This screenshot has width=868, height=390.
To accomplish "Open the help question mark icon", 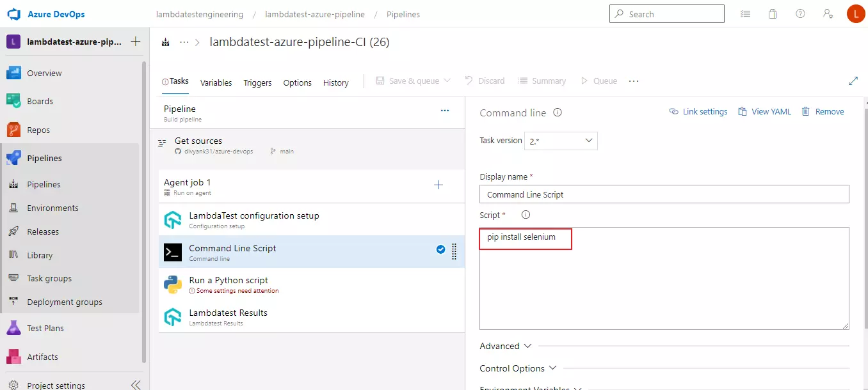I will click(800, 13).
